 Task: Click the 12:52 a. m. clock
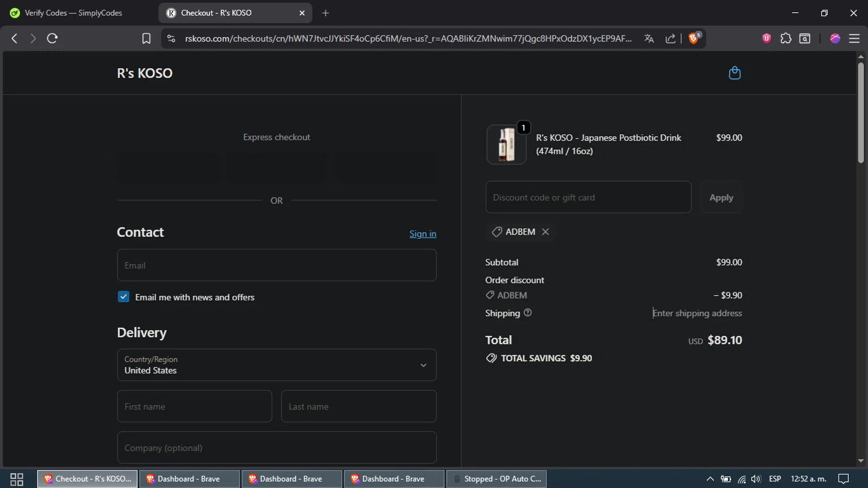808,479
